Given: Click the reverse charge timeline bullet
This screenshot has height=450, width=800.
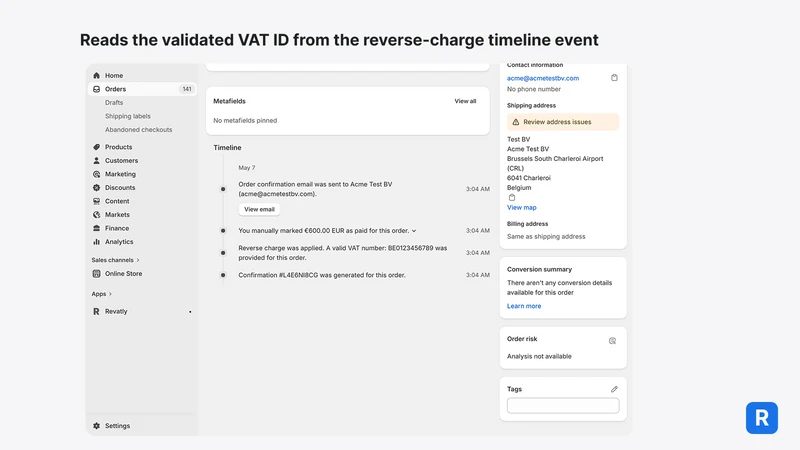Looking at the screenshot, I should pos(223,253).
